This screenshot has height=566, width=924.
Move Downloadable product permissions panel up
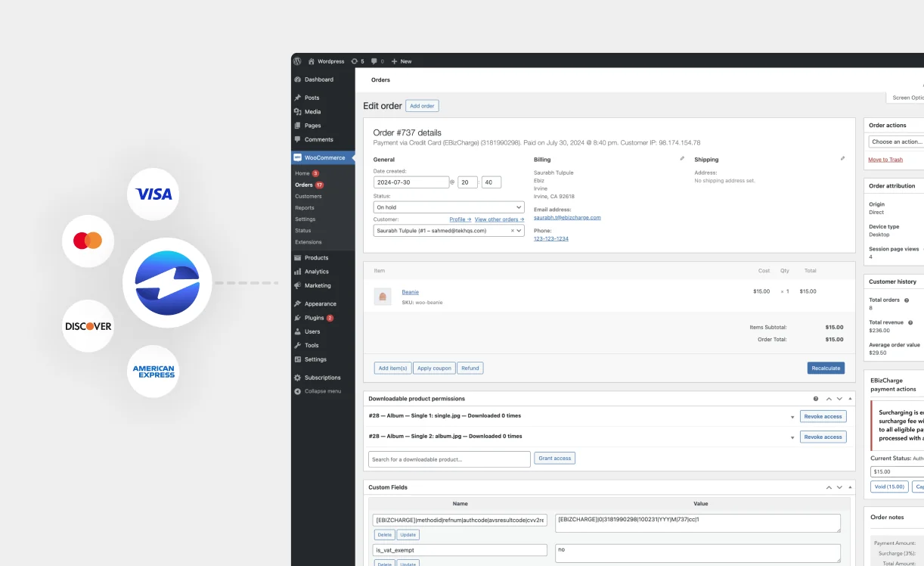coord(829,399)
